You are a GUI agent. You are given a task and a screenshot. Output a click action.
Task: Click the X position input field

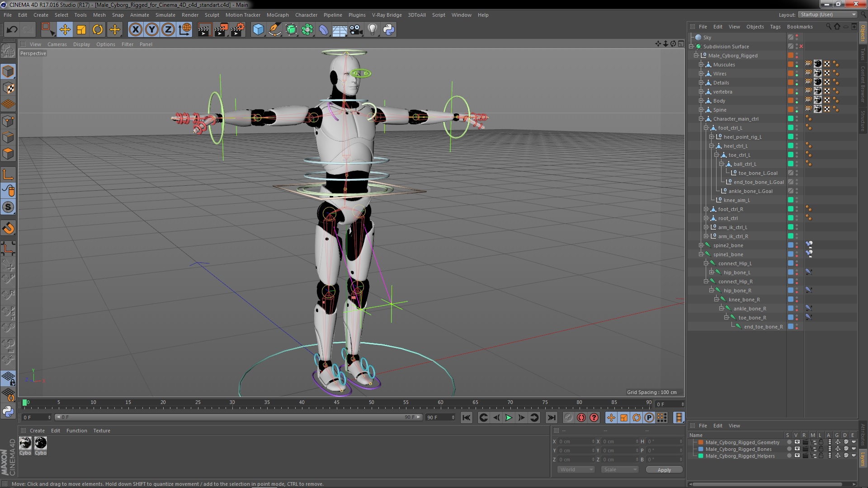[x=577, y=441]
